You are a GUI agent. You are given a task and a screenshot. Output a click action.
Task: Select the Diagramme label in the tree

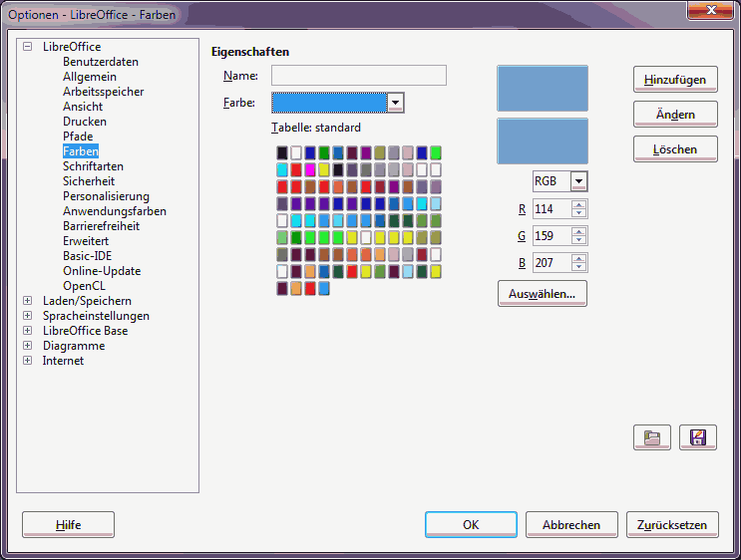pyautogui.click(x=74, y=346)
